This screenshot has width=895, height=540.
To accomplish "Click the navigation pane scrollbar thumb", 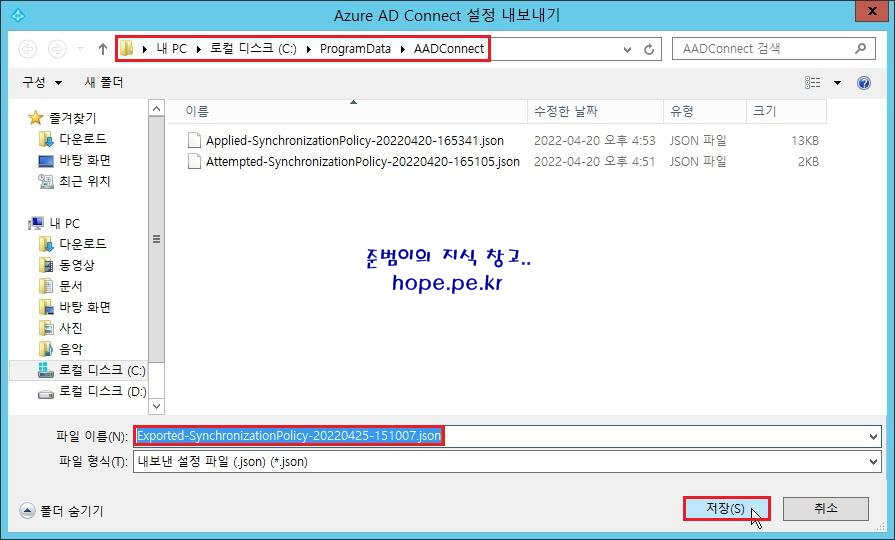I will (156, 239).
